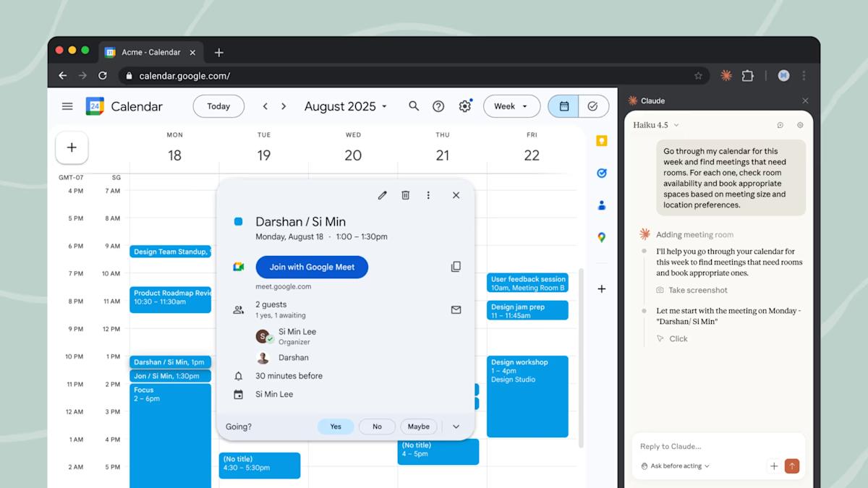Open Google Keep from the side panel
Viewport: 868px width, 488px height.
pos(601,141)
